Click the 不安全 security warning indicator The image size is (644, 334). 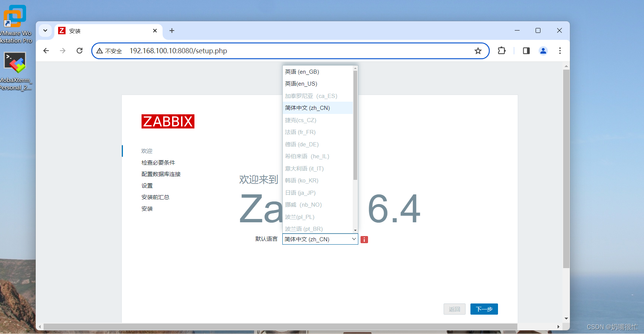109,51
